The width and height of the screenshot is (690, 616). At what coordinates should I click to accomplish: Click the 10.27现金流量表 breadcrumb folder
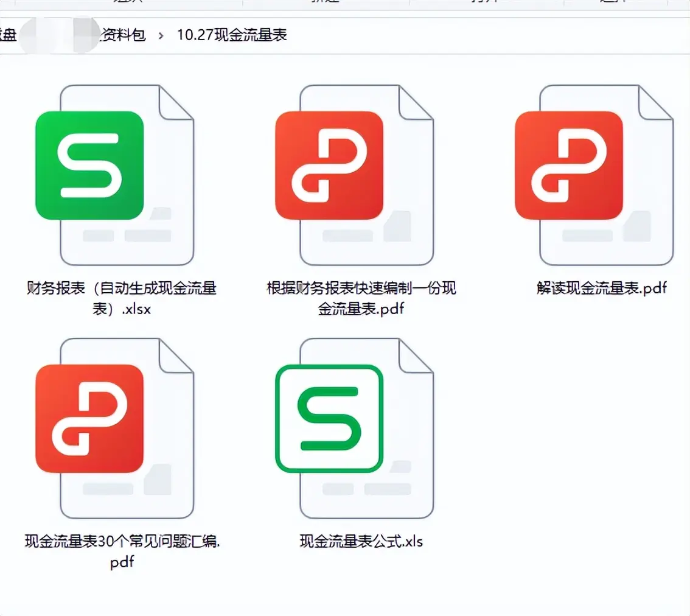[x=232, y=35]
